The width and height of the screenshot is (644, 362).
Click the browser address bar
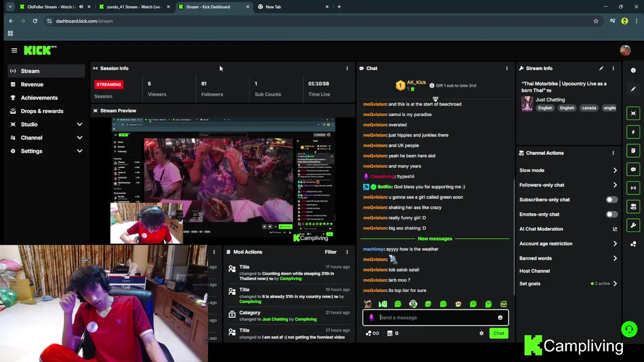322,21
